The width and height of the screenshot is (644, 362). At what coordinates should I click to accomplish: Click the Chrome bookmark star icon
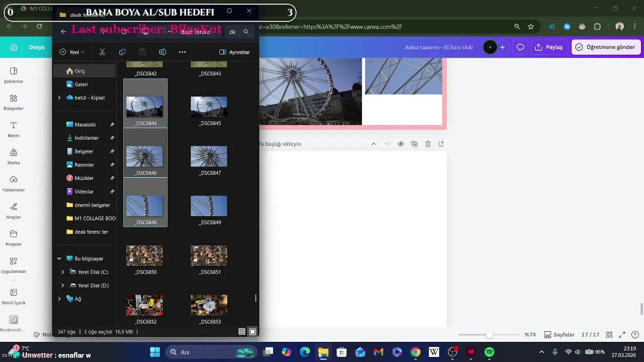(x=531, y=27)
